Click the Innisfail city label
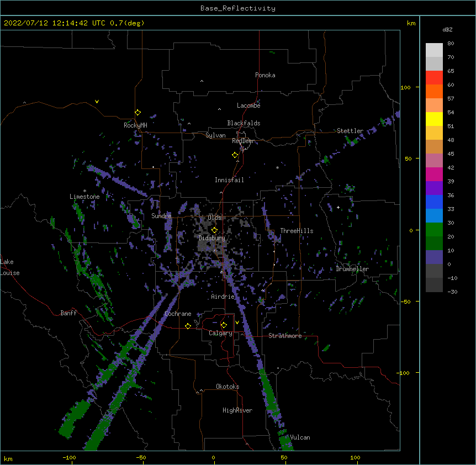 point(229,180)
